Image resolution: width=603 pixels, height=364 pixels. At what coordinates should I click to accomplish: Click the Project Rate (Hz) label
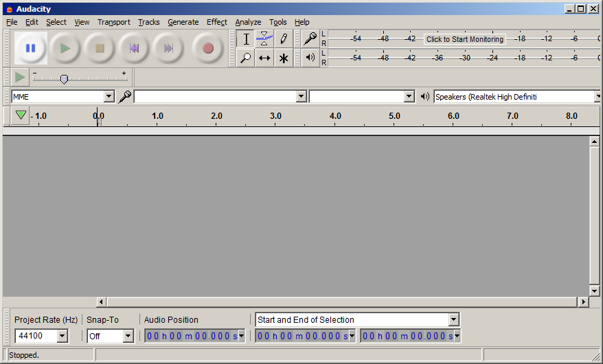tap(46, 320)
